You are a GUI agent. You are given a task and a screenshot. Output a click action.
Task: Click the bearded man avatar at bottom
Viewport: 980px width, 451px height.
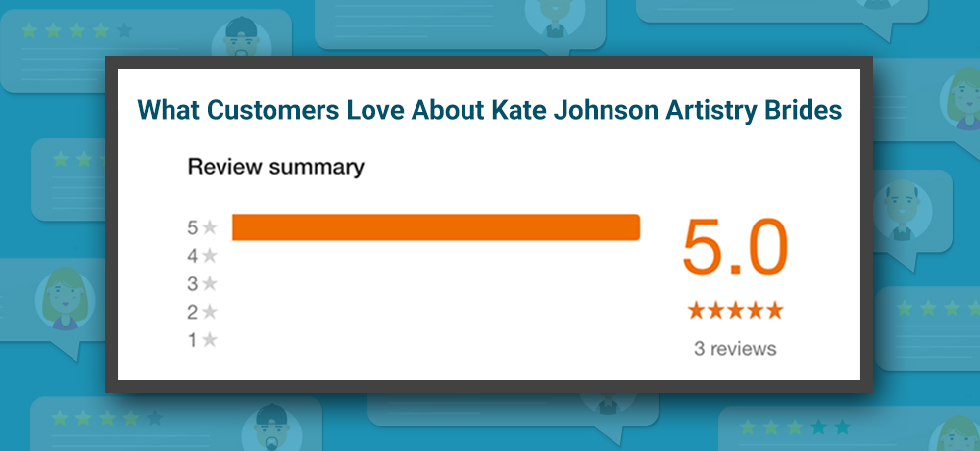(270, 428)
